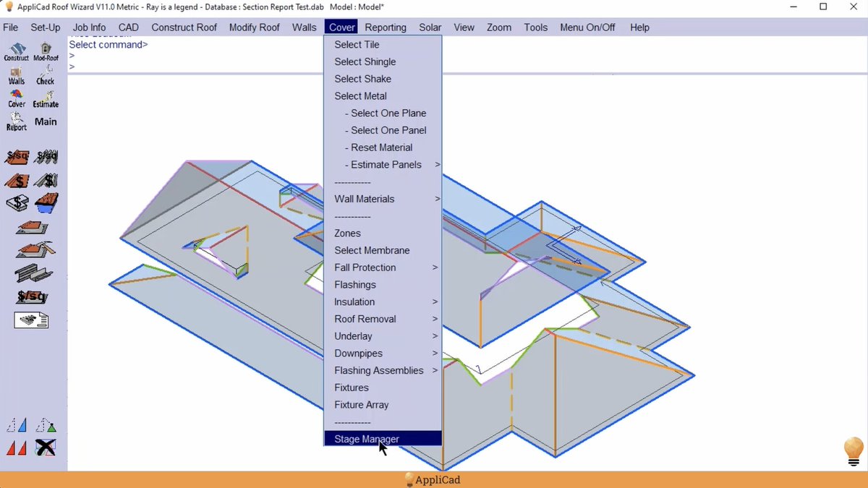Open Flashings from Cover menu

click(x=383, y=285)
